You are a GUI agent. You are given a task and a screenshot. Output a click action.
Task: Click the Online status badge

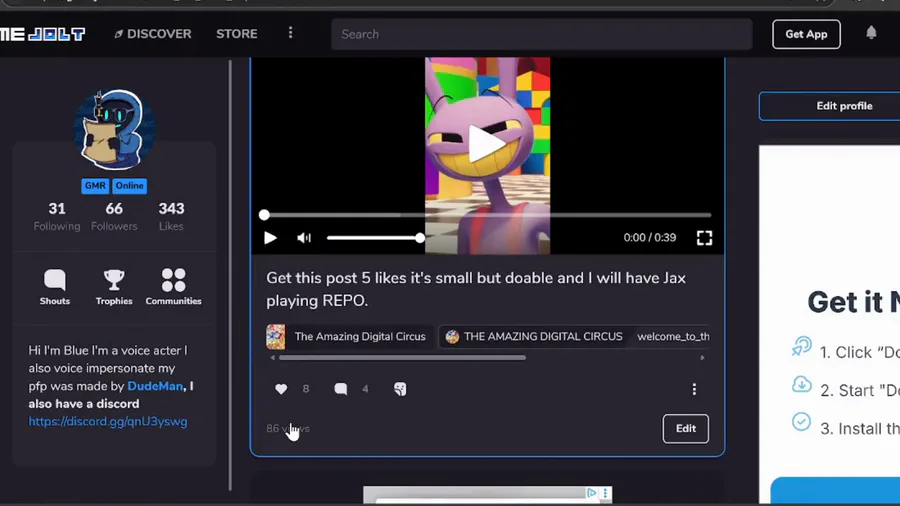pos(129,186)
